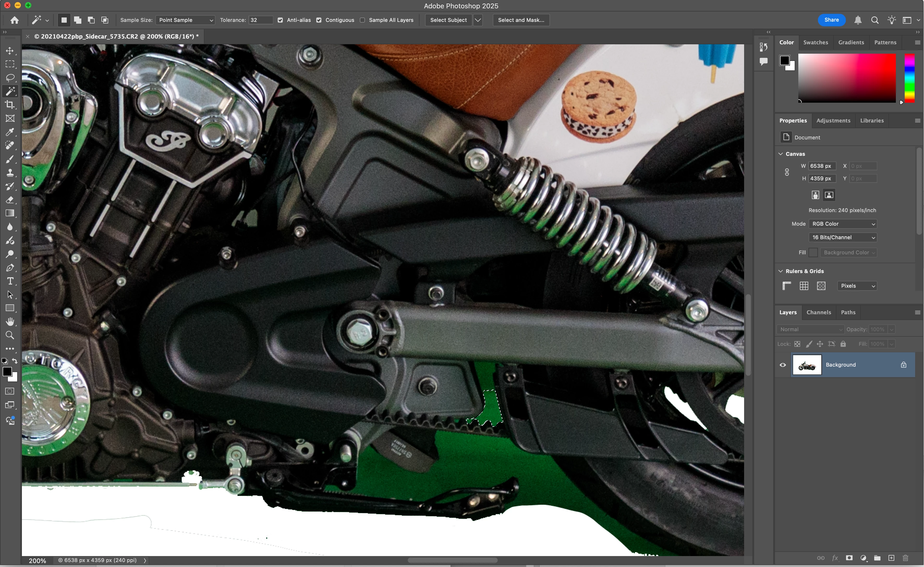Switch to the Channels tab

point(819,312)
